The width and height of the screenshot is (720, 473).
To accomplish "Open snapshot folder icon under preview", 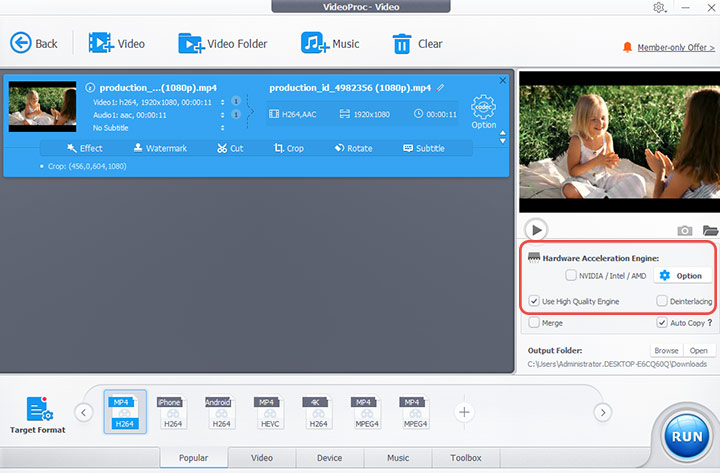I will [710, 230].
